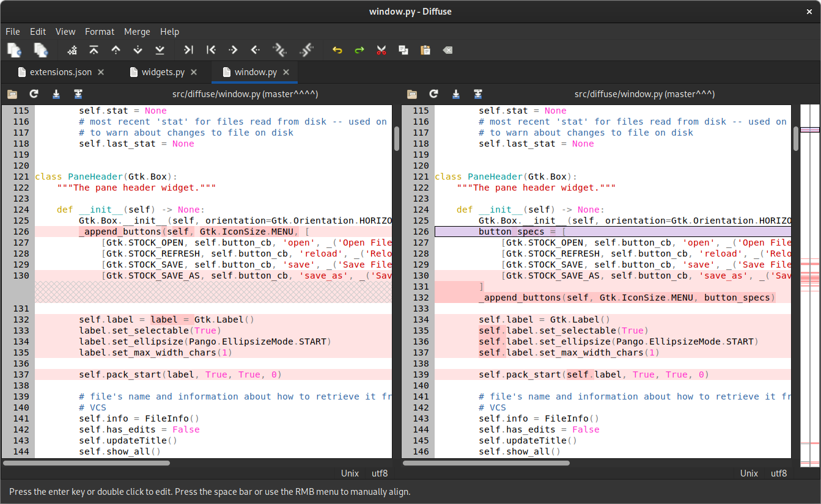The height and width of the screenshot is (504, 821).
Task: Click the green Redo arrow
Action: click(359, 50)
